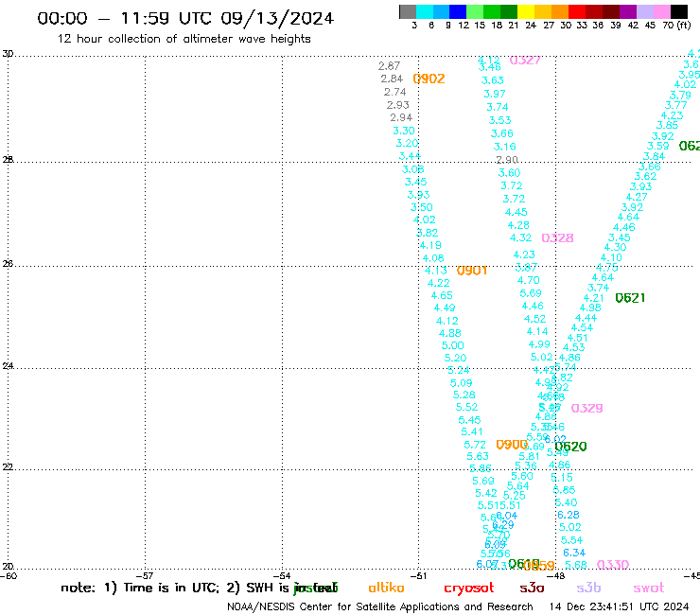Screen dimensions: 700x615
Task: Click the altika satellite legend label
Action: point(386,588)
